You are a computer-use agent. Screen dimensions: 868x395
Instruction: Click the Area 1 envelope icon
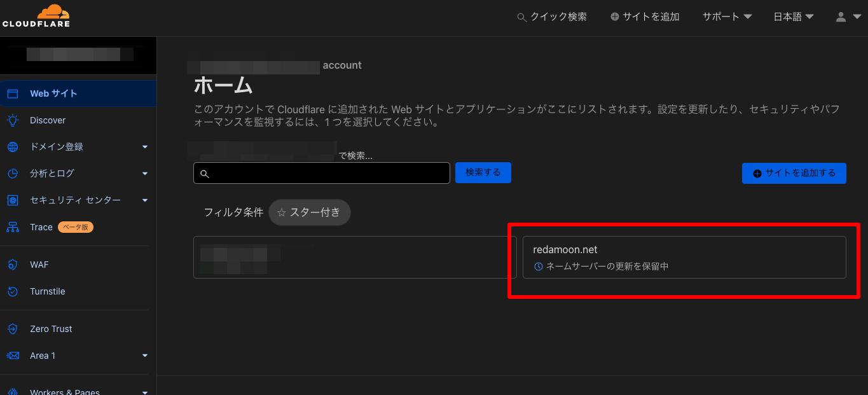(x=13, y=356)
